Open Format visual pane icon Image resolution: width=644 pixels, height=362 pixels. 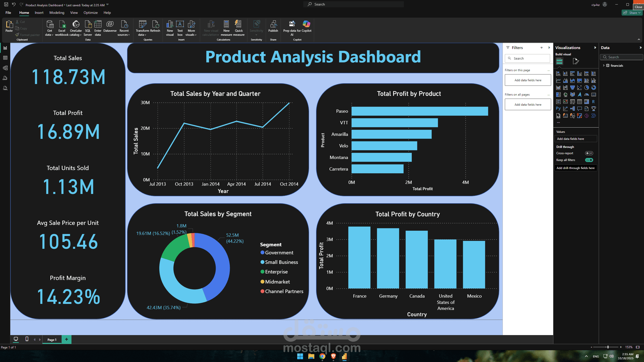pos(576,61)
